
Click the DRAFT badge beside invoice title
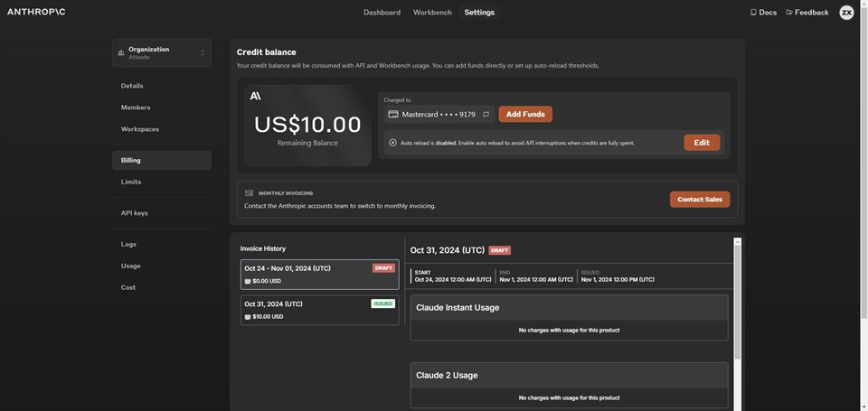click(499, 250)
